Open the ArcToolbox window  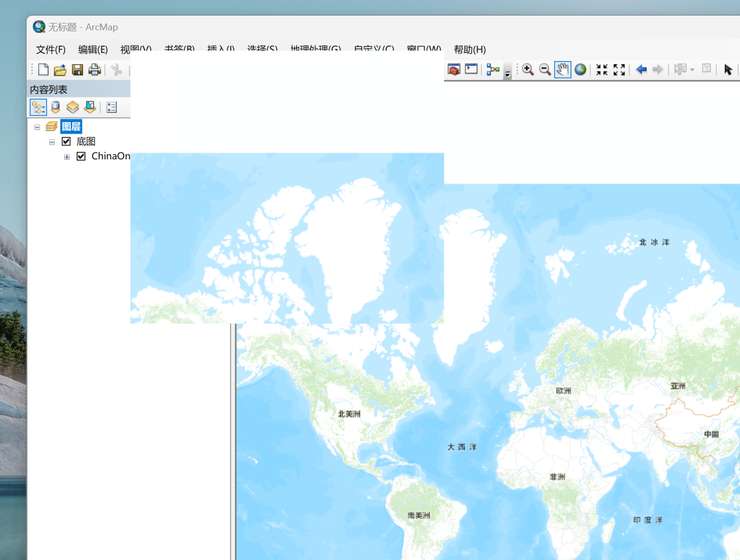pos(454,69)
